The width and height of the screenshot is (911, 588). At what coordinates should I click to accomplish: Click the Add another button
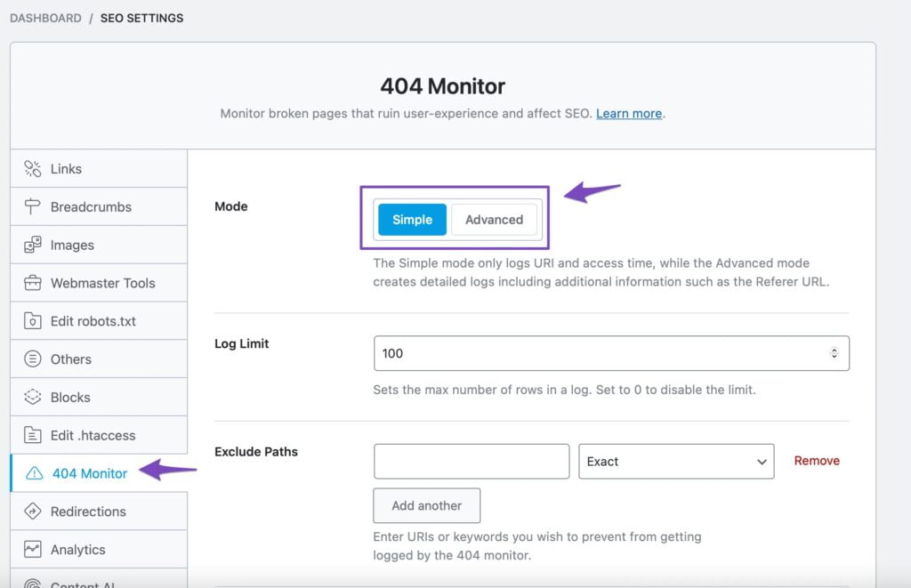426,505
